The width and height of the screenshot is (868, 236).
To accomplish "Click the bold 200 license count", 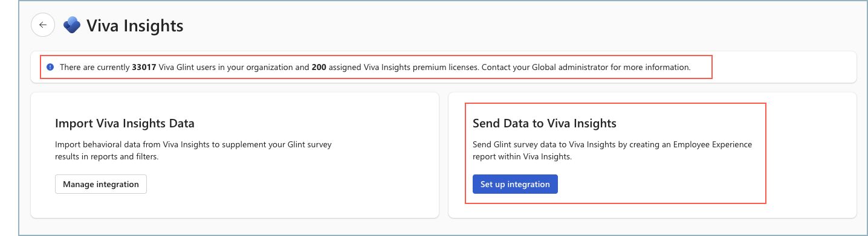I will pyautogui.click(x=319, y=67).
